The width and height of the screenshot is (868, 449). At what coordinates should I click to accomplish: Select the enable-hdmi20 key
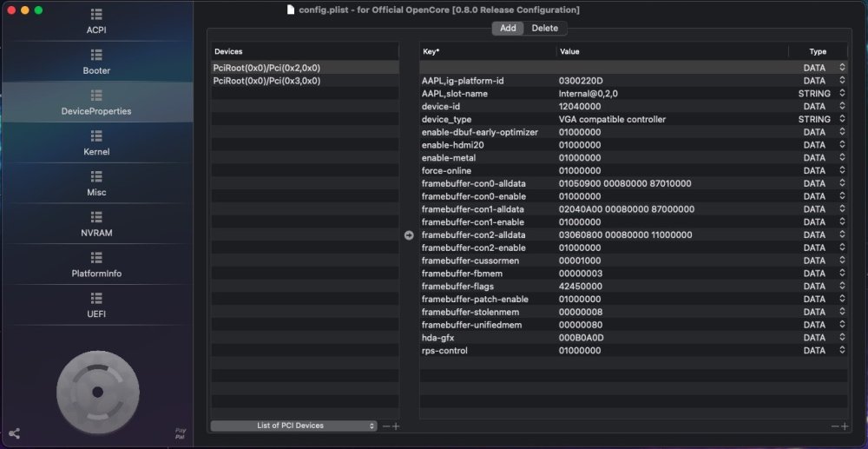point(453,145)
